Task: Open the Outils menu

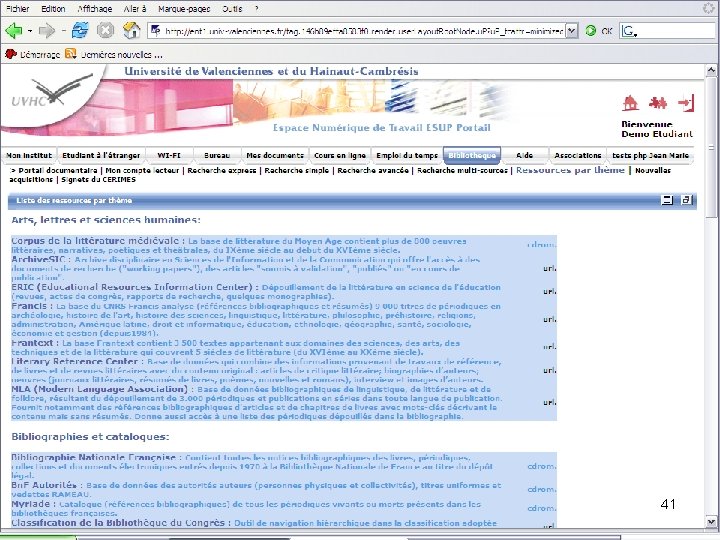Action: click(232, 8)
